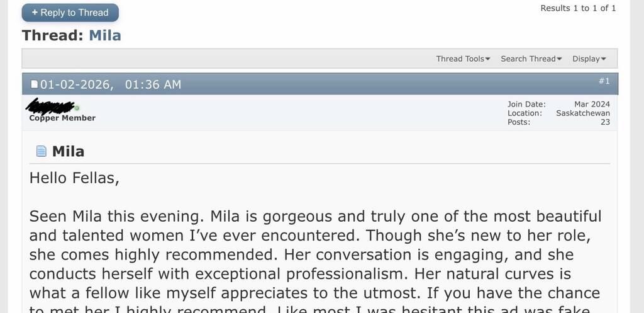Image resolution: width=644 pixels, height=313 pixels.
Task: Click the post status icon beside the date
Action: click(35, 84)
